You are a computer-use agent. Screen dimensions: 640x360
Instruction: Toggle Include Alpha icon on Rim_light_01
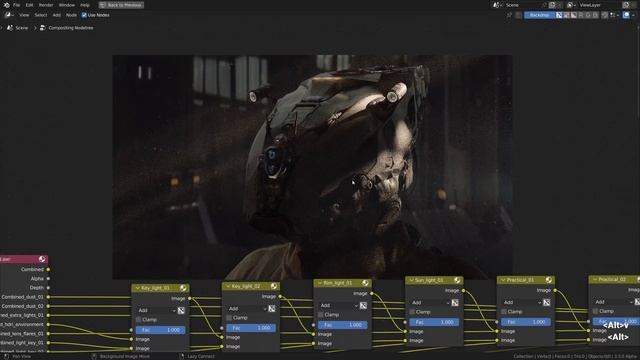point(363,305)
